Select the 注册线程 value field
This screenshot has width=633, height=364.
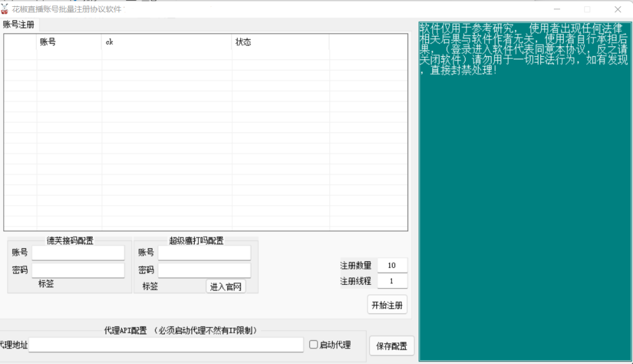(x=392, y=281)
